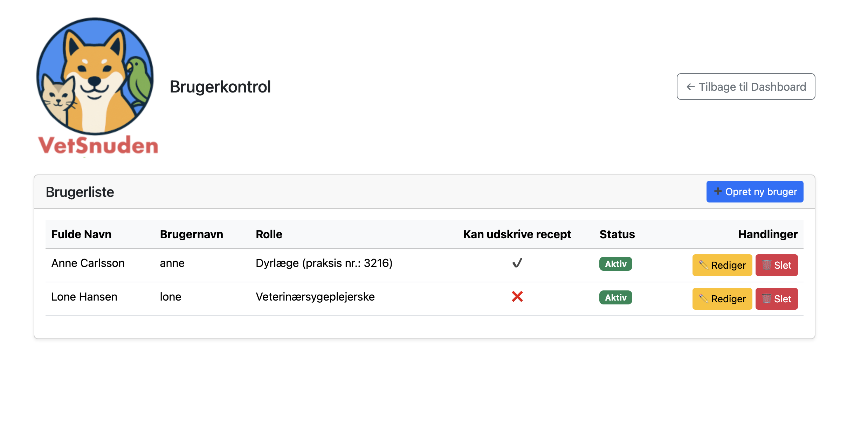Sort by the Fulde Navn column header
Image resolution: width=868 pixels, height=440 pixels.
point(82,234)
